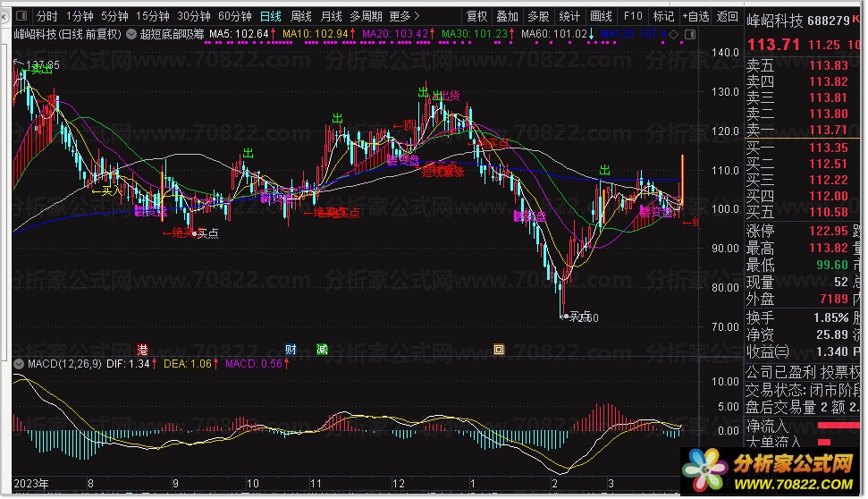Click the 买五 110.58 bid row
Viewport: 868px width, 499px height.
tap(797, 212)
